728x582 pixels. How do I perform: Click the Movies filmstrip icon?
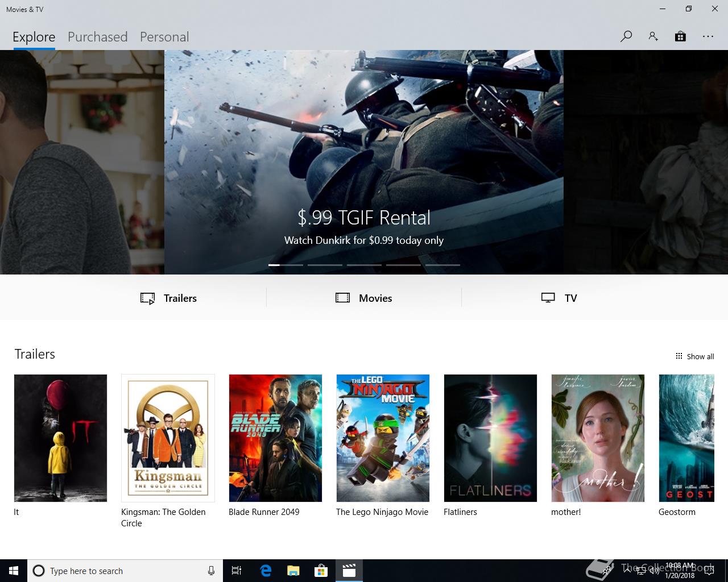coord(342,298)
